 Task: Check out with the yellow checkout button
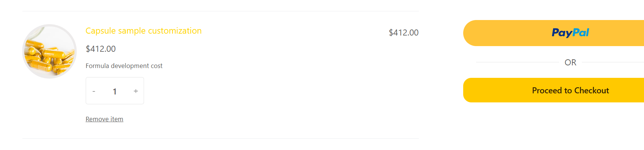(x=553, y=90)
